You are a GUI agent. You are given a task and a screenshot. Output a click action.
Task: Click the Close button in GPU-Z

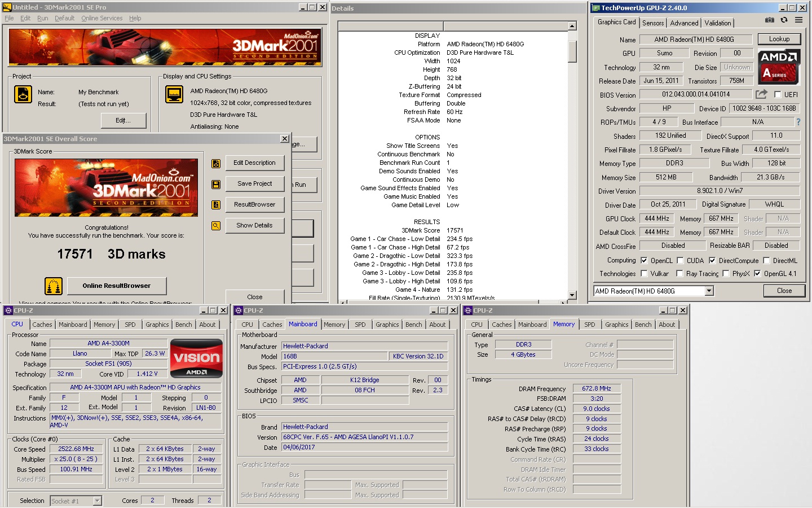pos(784,291)
